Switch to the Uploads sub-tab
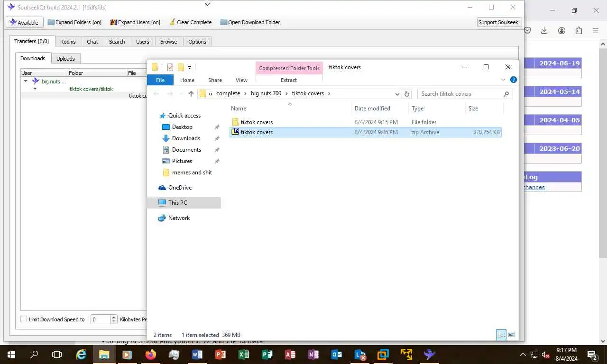This screenshot has height=364, width=607. point(65,59)
